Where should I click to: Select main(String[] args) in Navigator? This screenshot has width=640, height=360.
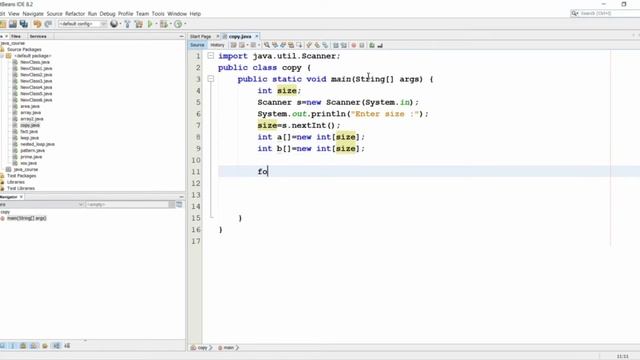pos(27,218)
